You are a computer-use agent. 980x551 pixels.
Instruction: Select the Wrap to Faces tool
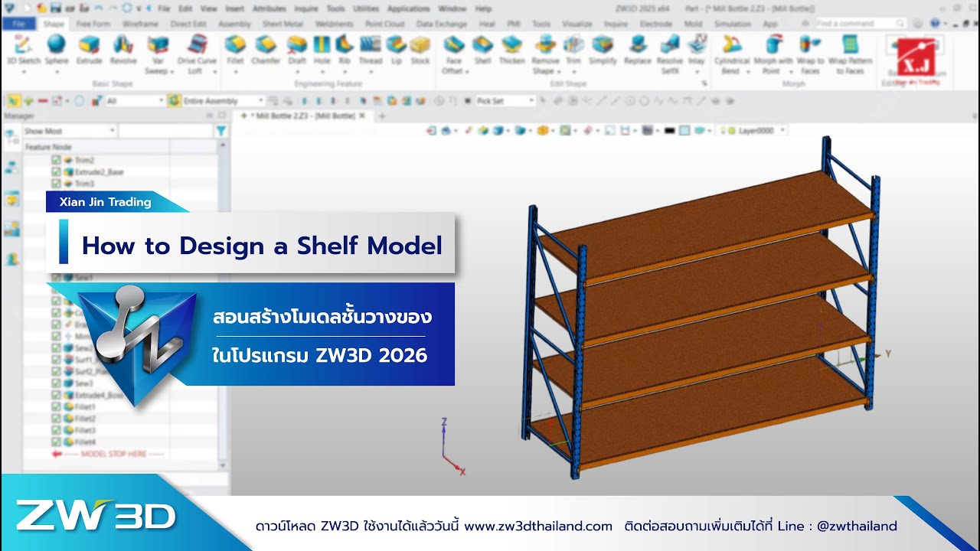click(x=811, y=54)
